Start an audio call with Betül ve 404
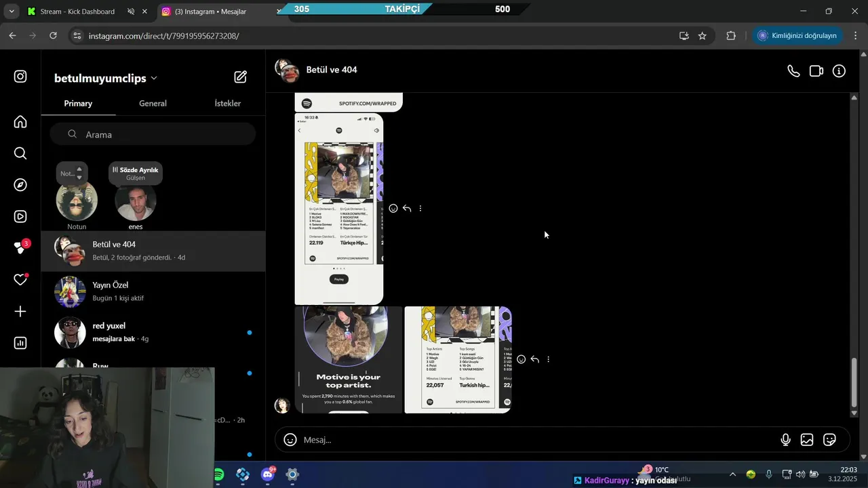This screenshot has width=868, height=488. [x=793, y=71]
